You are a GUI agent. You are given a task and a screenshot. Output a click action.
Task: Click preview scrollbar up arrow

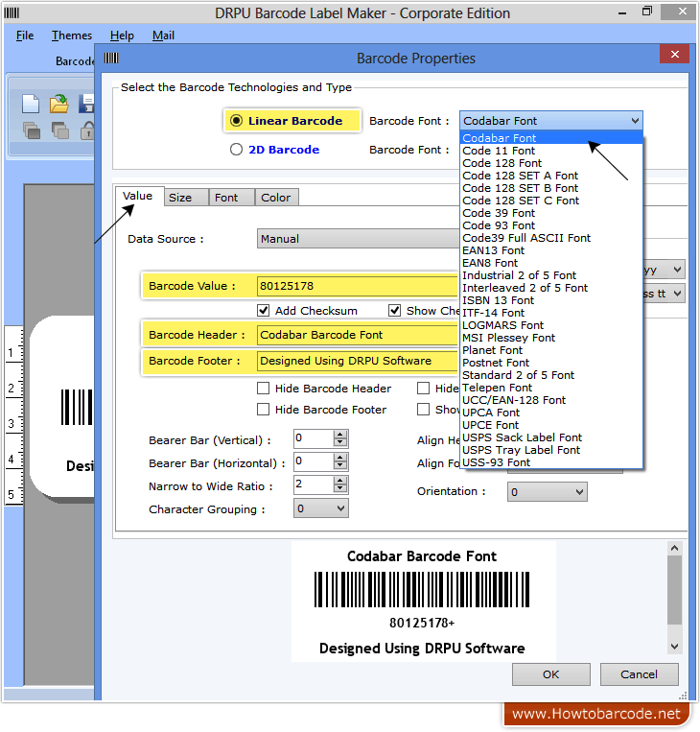click(x=674, y=548)
